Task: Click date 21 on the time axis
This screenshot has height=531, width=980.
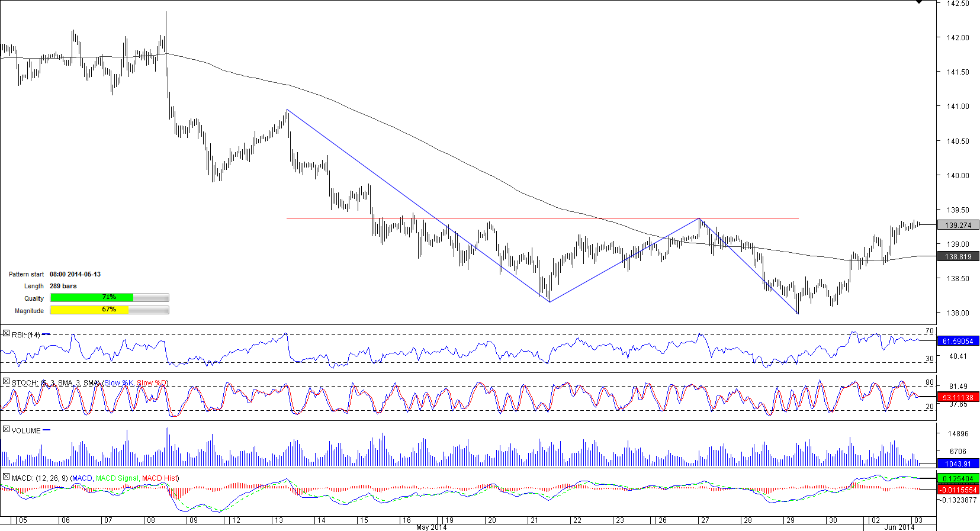Action: click(534, 520)
